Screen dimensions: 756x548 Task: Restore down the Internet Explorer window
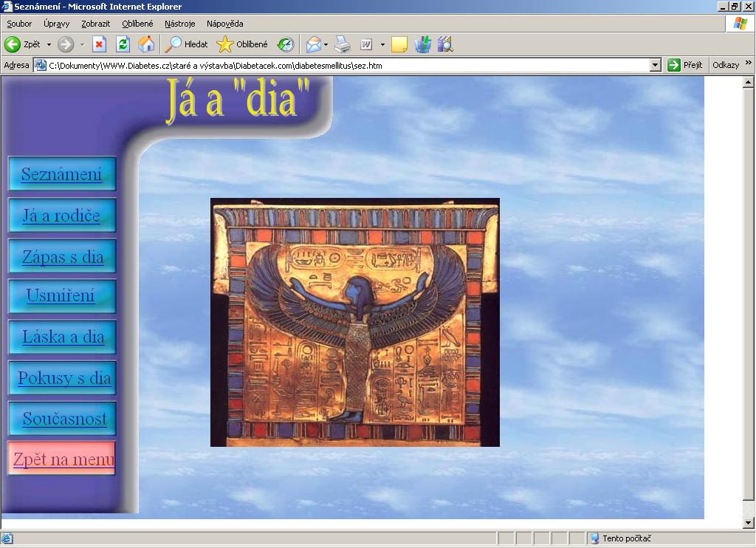coord(734,6)
